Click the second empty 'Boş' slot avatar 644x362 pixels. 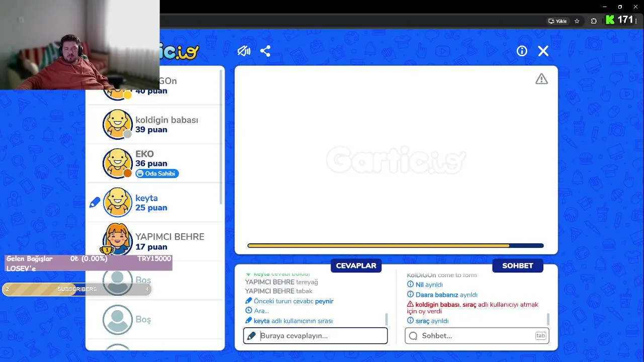117,319
